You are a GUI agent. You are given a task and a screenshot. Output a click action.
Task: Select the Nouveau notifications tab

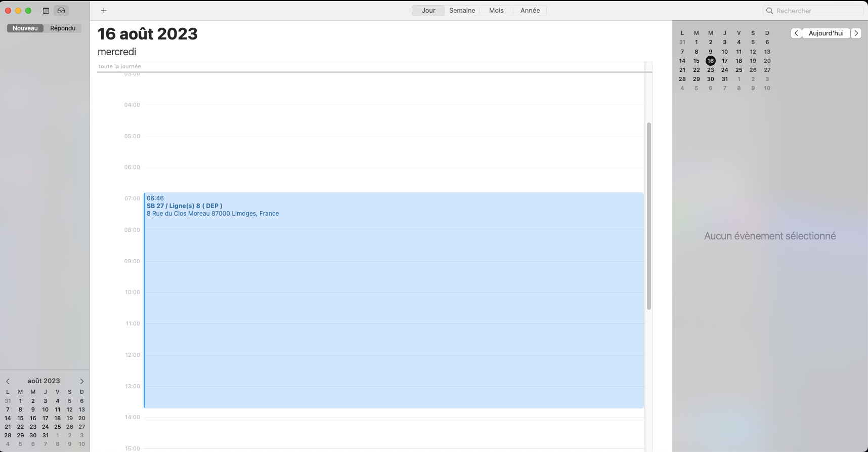pyautogui.click(x=25, y=28)
